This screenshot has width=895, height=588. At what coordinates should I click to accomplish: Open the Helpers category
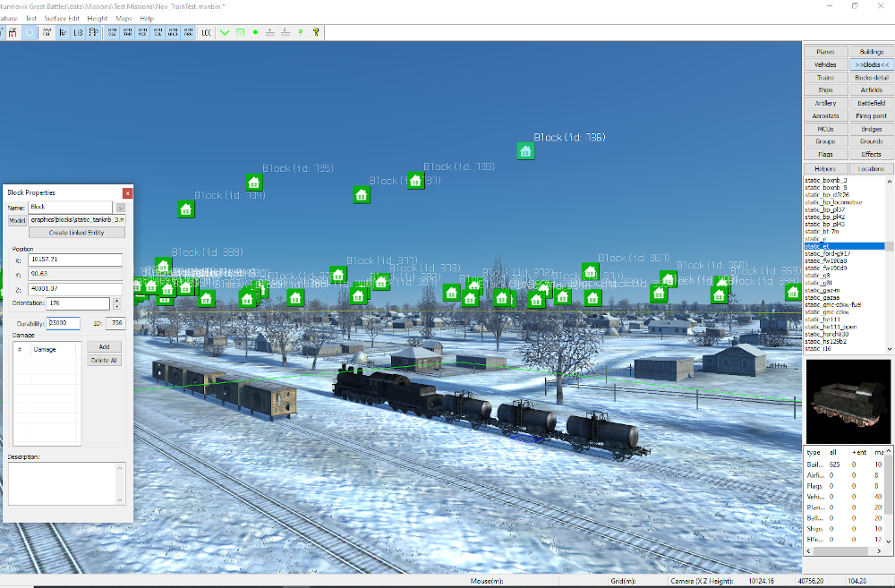[x=825, y=169]
